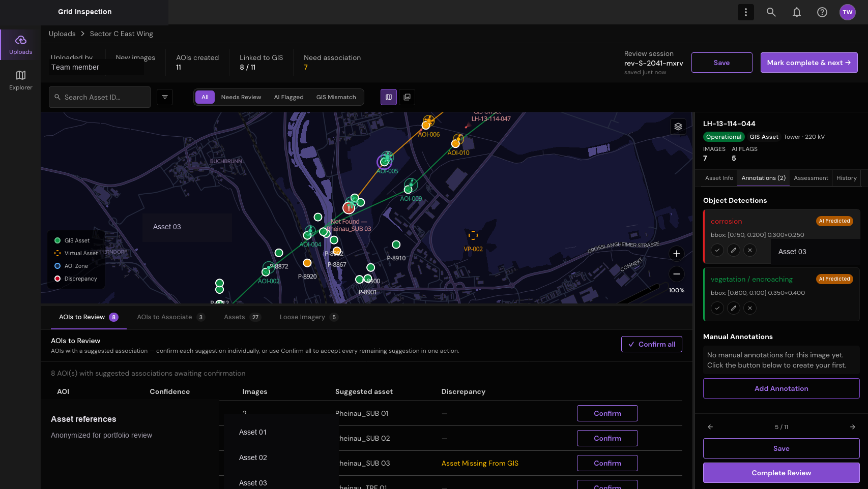Click Confirm all button
The height and width of the screenshot is (489, 868).
click(x=652, y=344)
